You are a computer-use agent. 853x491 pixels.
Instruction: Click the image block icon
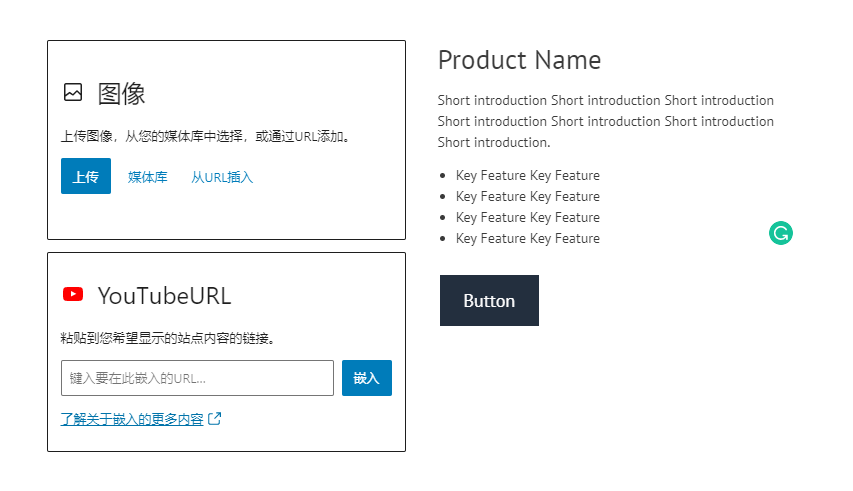click(x=73, y=93)
